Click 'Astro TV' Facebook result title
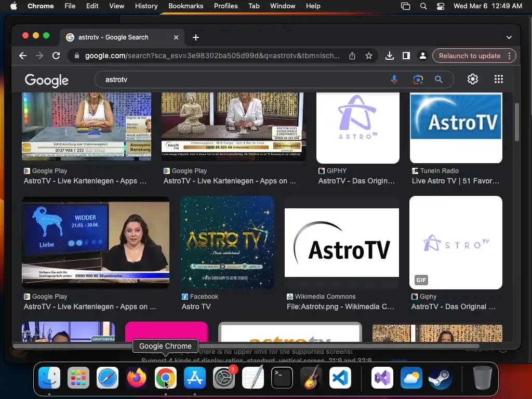The image size is (532, 399). pyautogui.click(x=196, y=307)
